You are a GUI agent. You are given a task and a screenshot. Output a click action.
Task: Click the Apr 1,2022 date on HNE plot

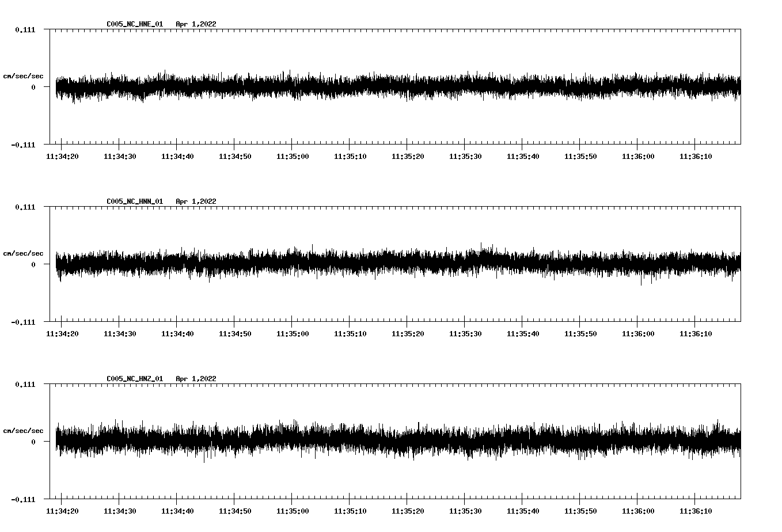(196, 24)
